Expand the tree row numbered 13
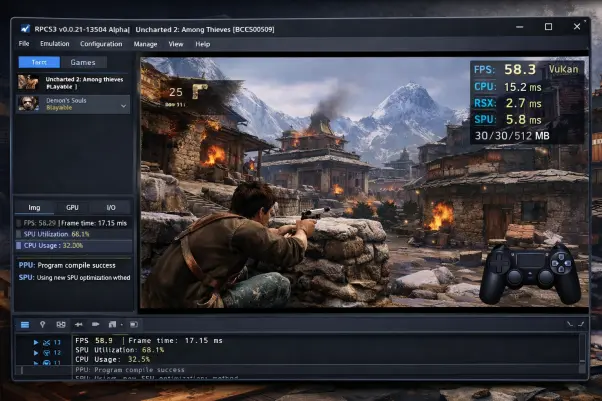 click(x=36, y=342)
